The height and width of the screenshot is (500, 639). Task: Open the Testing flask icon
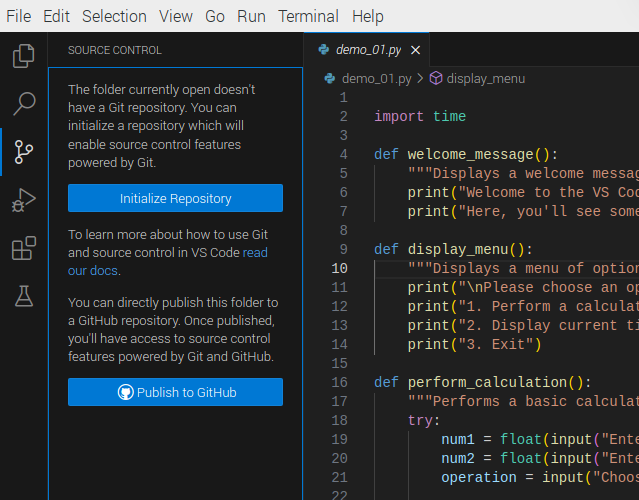click(x=24, y=296)
